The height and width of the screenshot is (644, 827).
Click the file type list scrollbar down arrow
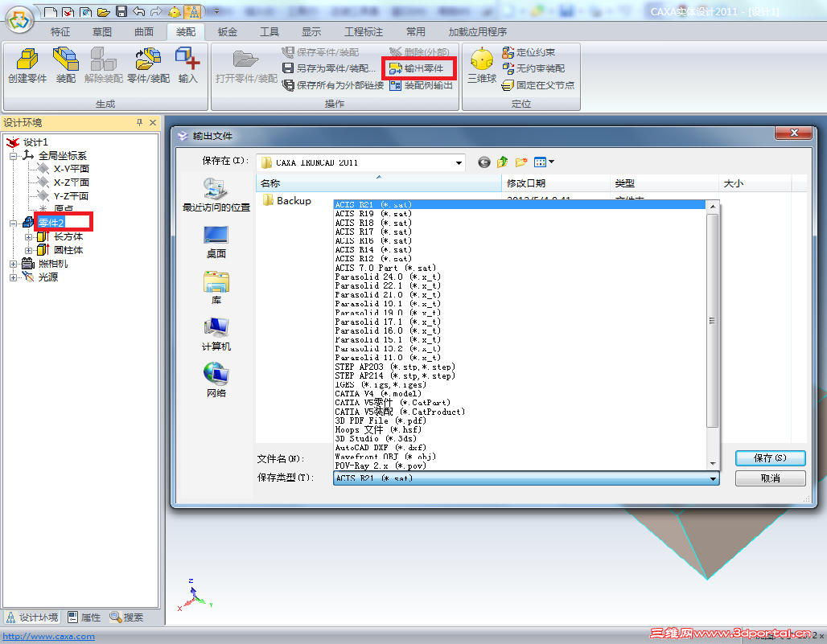pos(713,464)
